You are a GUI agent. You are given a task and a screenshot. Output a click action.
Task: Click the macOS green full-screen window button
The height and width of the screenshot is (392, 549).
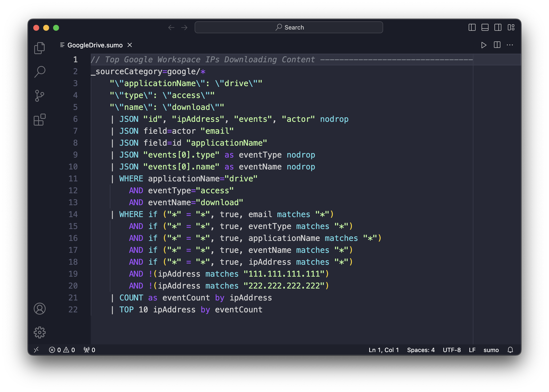pyautogui.click(x=56, y=28)
